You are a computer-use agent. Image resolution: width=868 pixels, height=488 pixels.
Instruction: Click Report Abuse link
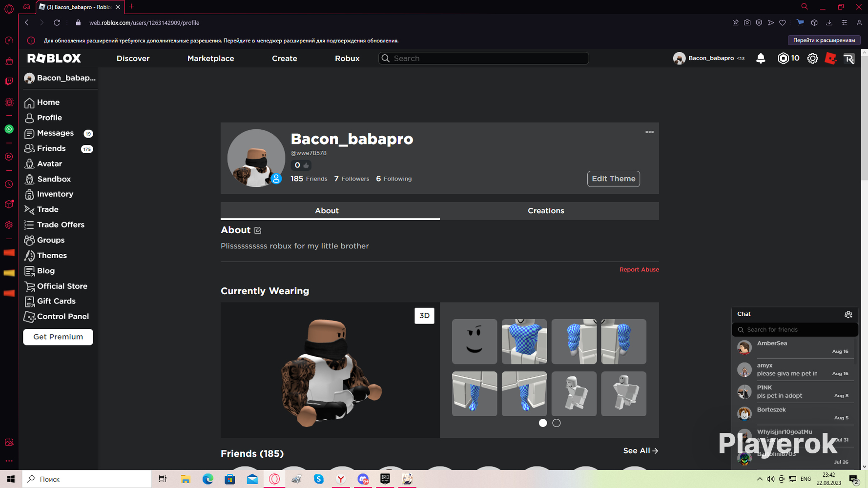tap(639, 269)
